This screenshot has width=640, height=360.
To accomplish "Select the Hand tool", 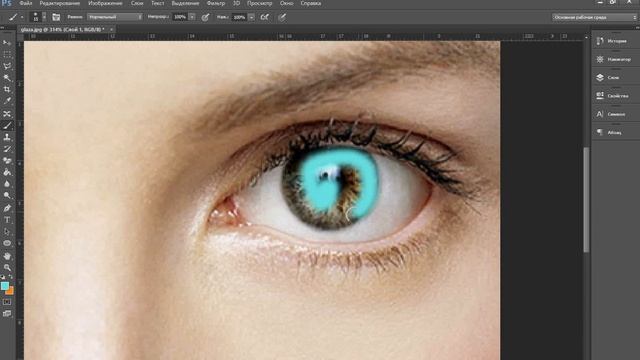I will (x=7, y=256).
